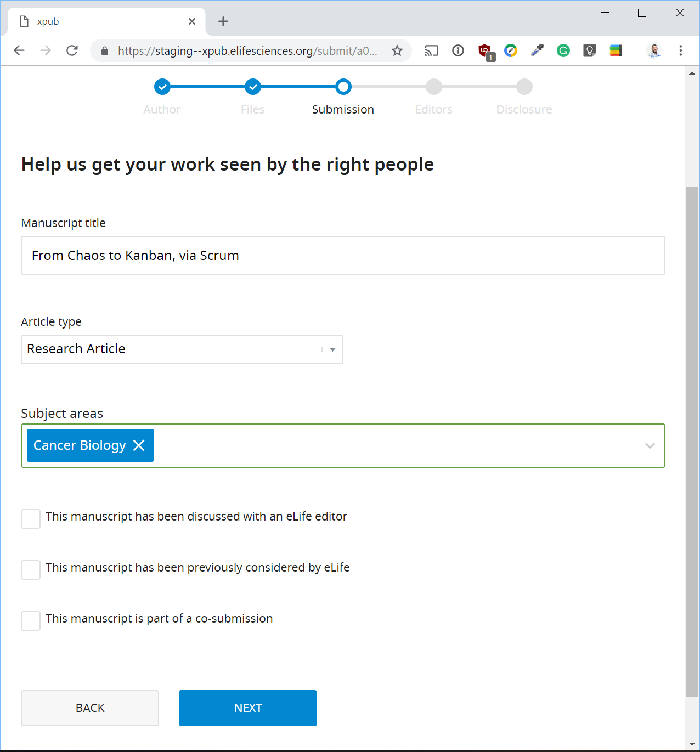Open the Article type dropdown
This screenshot has width=700, height=752.
click(x=182, y=349)
